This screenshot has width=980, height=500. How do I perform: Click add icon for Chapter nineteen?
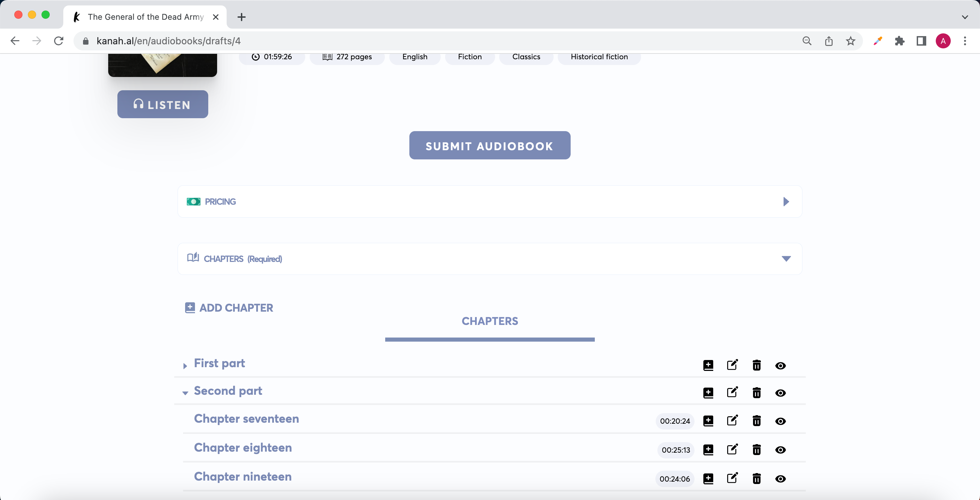click(x=708, y=479)
